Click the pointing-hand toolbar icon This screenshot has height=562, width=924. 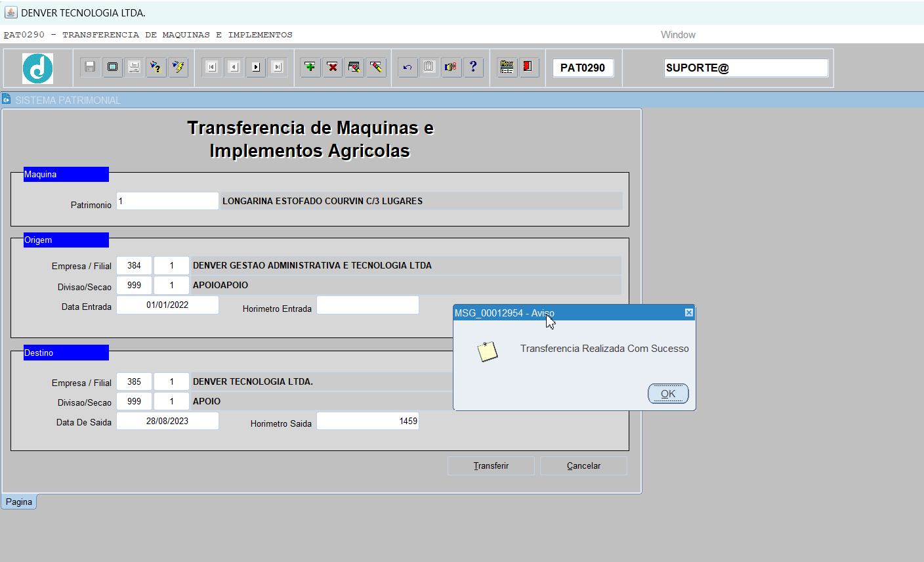[451, 67]
